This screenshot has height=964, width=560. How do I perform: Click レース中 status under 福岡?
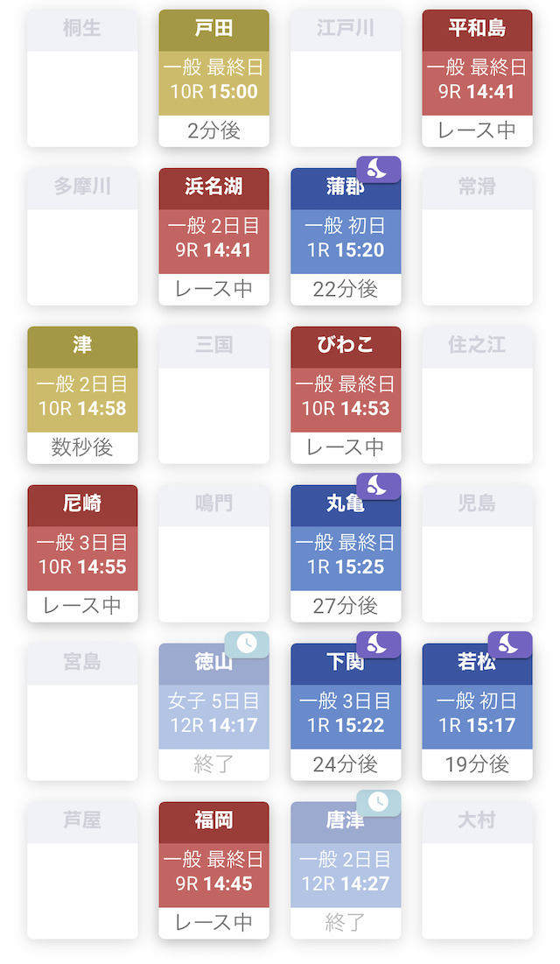pyautogui.click(x=214, y=922)
